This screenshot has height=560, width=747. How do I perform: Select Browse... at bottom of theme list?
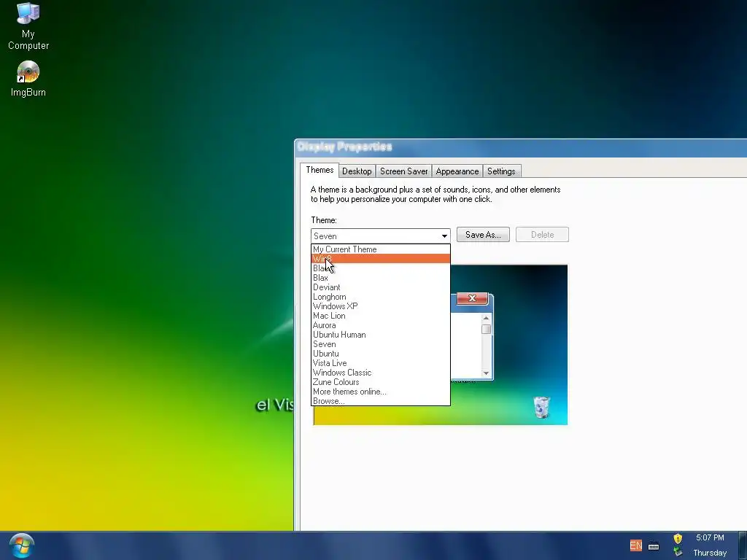pos(380,401)
